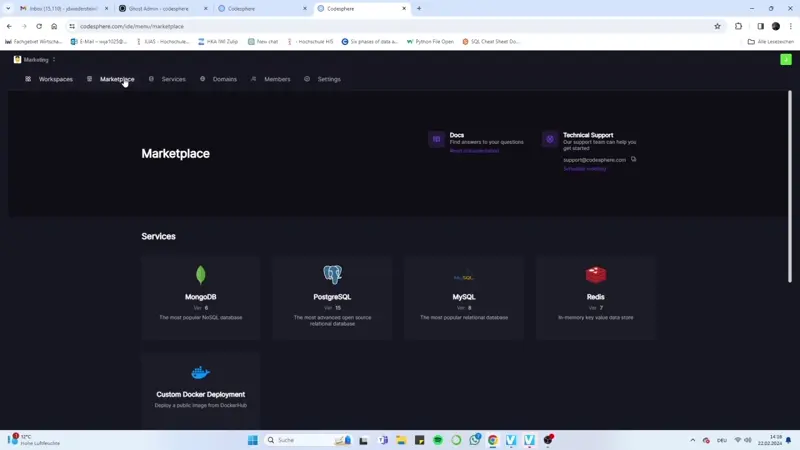The width and height of the screenshot is (800, 450).
Task: Open the Marketing team options menu
Action: click(54, 60)
